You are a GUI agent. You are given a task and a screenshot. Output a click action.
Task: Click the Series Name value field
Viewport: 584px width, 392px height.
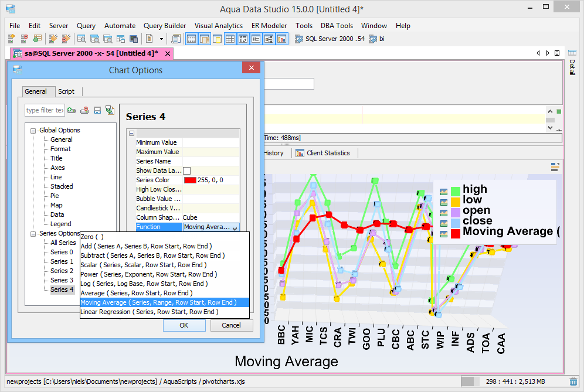pos(211,161)
